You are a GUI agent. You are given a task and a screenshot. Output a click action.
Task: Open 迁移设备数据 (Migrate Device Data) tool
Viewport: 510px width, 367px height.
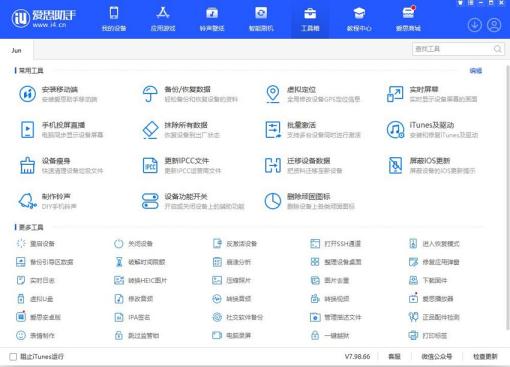tap(304, 165)
